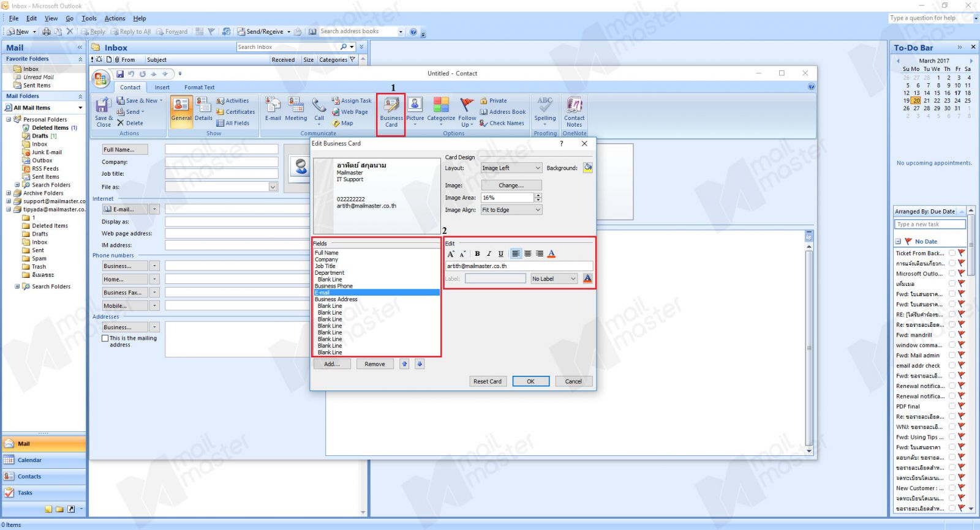The width and height of the screenshot is (980, 530).
Task: Choose card background color
Action: click(587, 168)
